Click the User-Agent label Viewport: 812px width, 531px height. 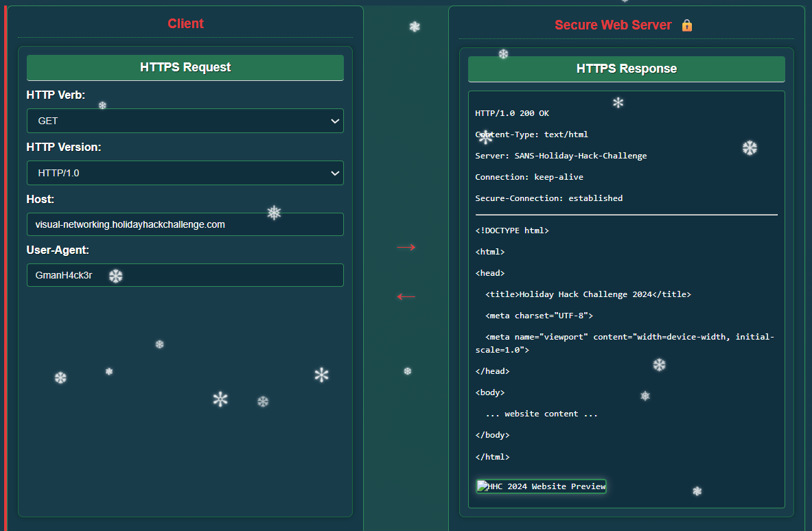pyautogui.click(x=58, y=250)
